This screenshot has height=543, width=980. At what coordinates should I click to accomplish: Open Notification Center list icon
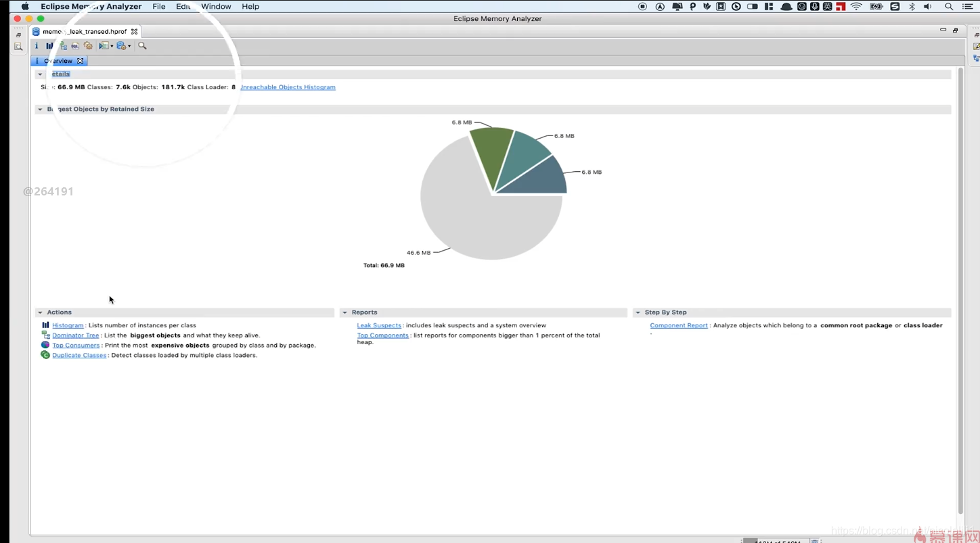point(968,6)
